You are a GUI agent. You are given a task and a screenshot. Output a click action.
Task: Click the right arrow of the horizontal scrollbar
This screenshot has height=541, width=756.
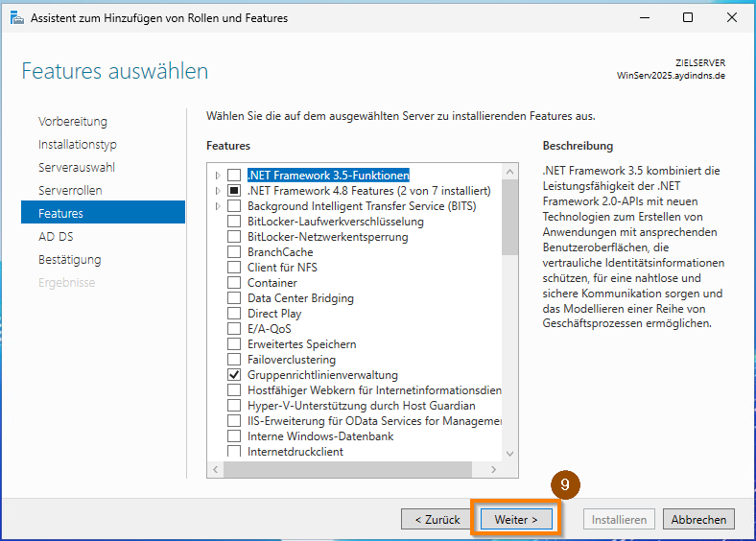(x=494, y=469)
